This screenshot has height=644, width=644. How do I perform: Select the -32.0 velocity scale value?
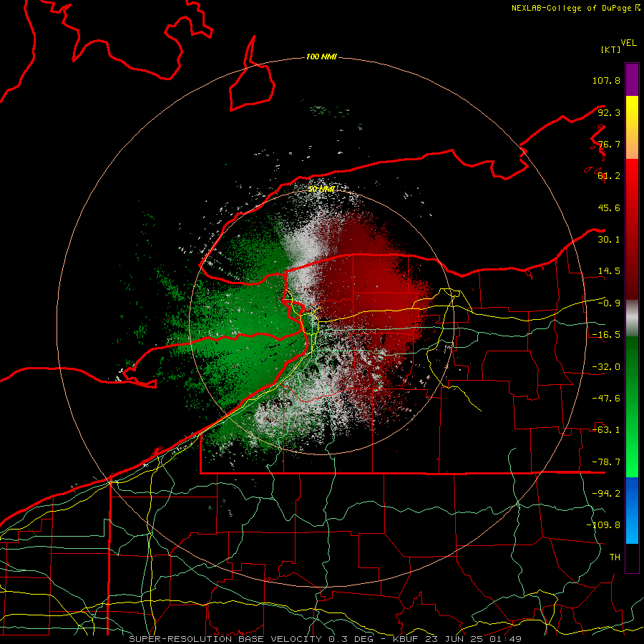click(x=606, y=367)
